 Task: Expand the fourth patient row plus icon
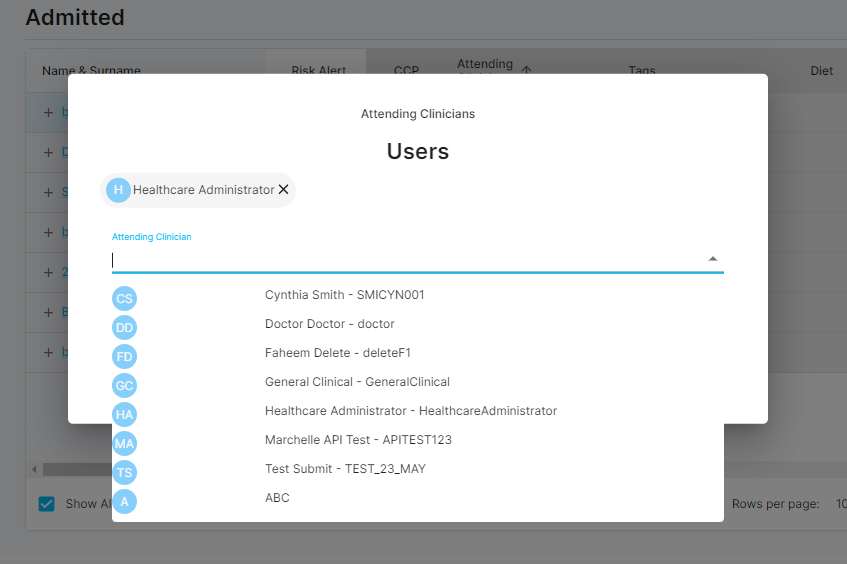[48, 232]
